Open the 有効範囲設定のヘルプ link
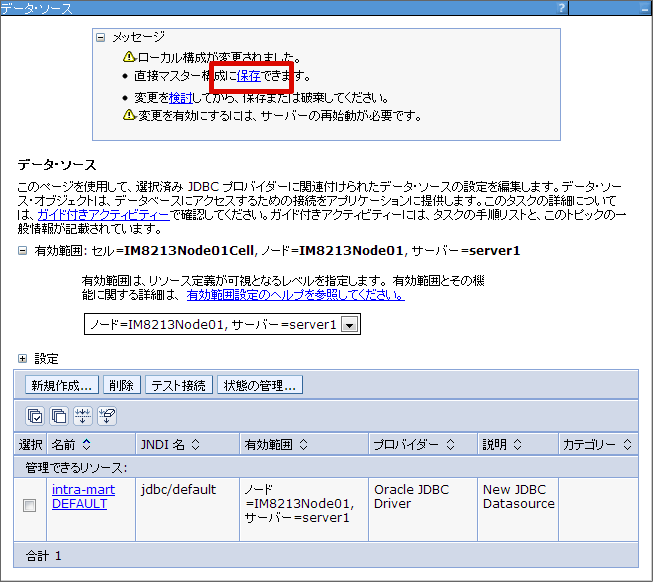The image size is (653, 582). (295, 295)
